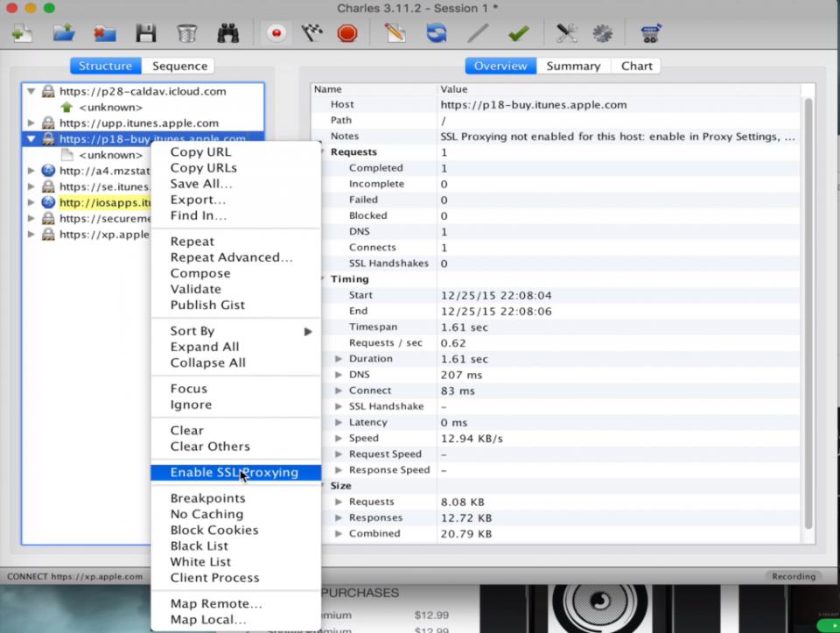Image resolution: width=840 pixels, height=633 pixels.
Task: Expand the Duration row in Timing
Action: pos(339,359)
